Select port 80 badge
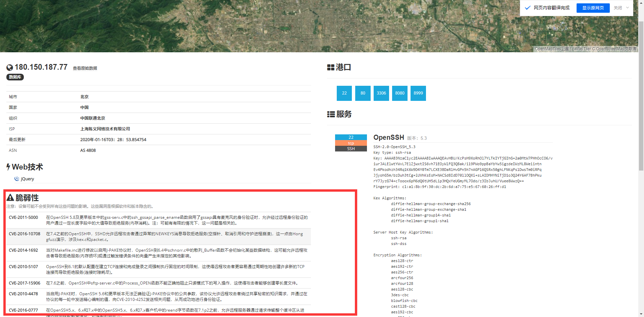The image size is (644, 317). (x=363, y=93)
